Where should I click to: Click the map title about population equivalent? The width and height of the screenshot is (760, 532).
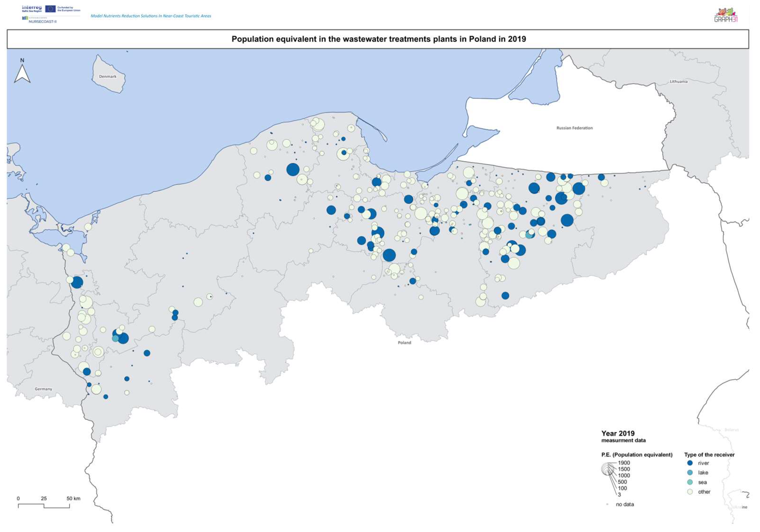378,39
